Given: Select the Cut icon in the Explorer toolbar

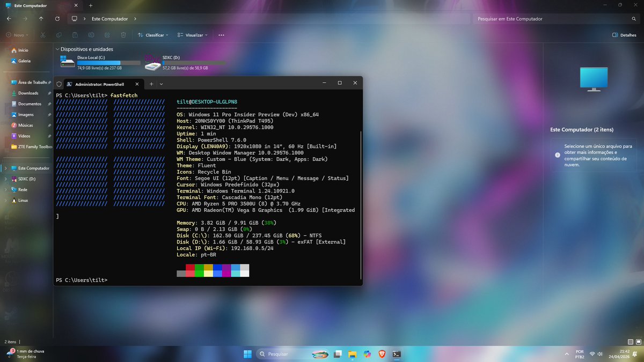Looking at the screenshot, I should click(42, 34).
